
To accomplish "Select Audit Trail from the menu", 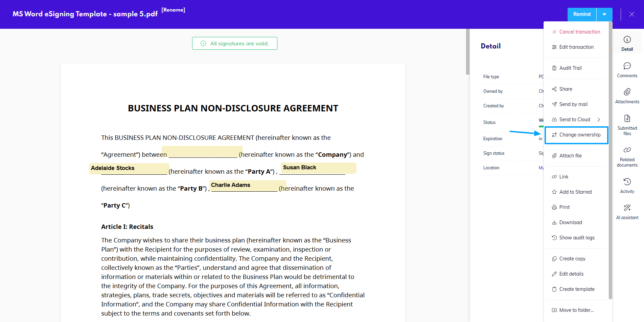I will pyautogui.click(x=570, y=68).
